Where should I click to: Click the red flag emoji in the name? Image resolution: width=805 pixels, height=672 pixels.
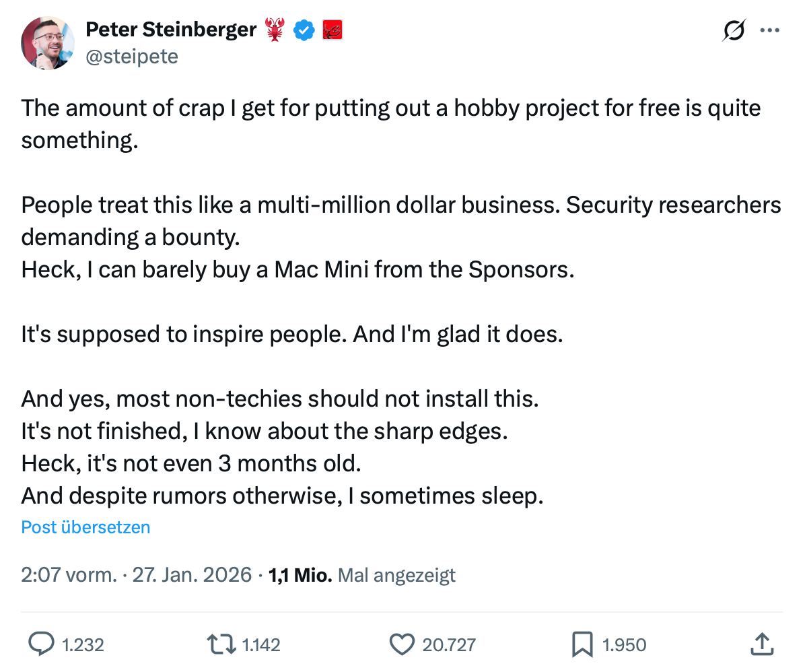334,30
